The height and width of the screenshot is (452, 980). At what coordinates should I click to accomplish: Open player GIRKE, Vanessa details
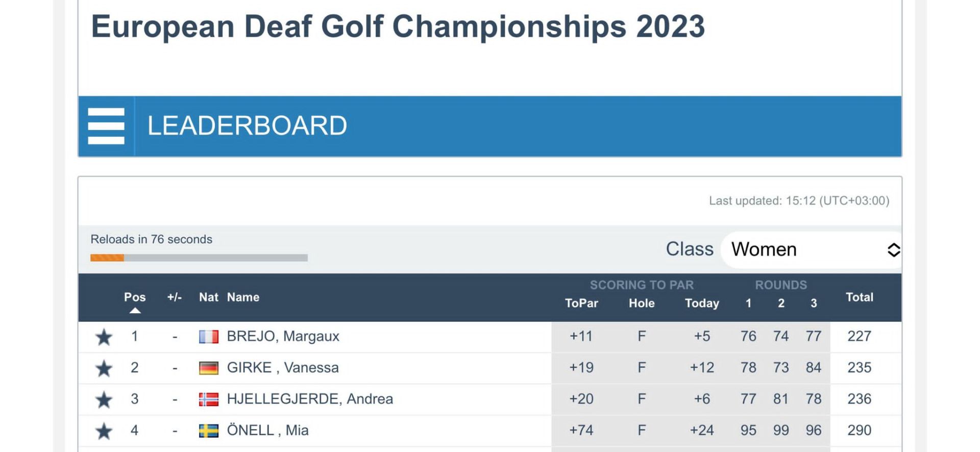[283, 367]
